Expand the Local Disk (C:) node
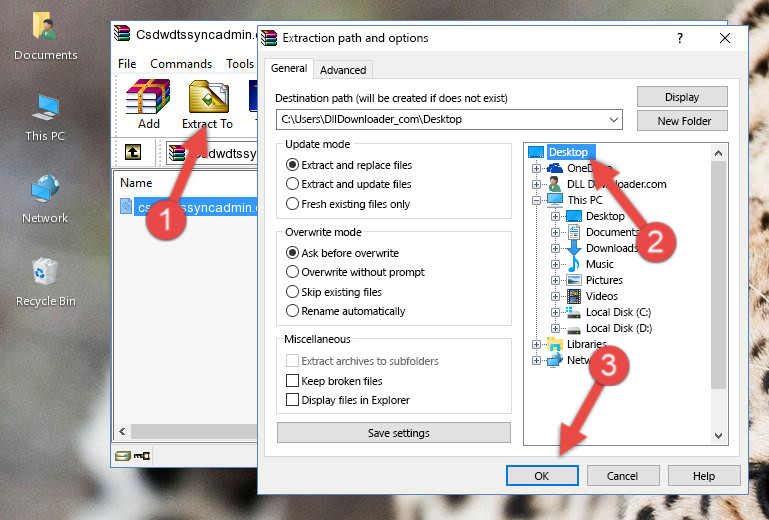The height and width of the screenshot is (520, 769). pos(555,312)
